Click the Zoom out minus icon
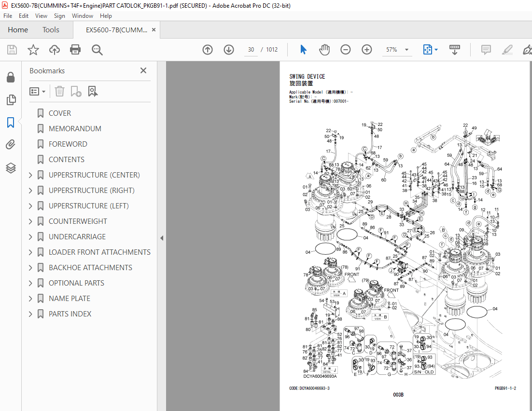 click(345, 50)
